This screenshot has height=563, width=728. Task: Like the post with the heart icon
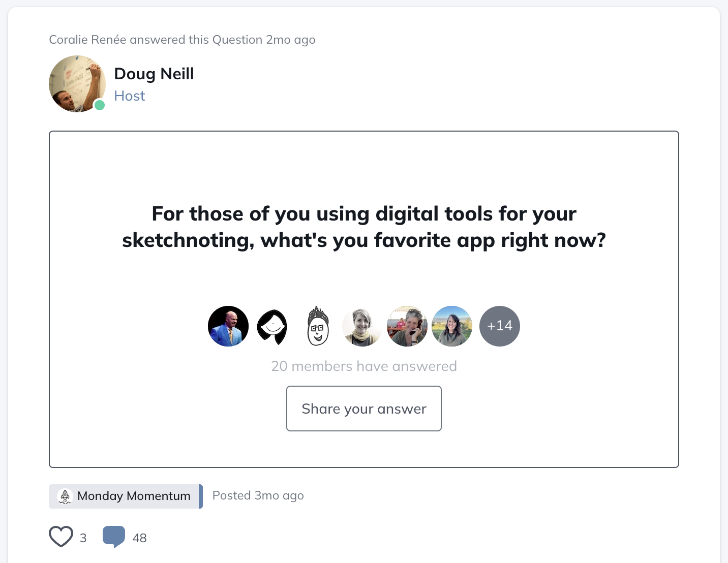point(61,537)
